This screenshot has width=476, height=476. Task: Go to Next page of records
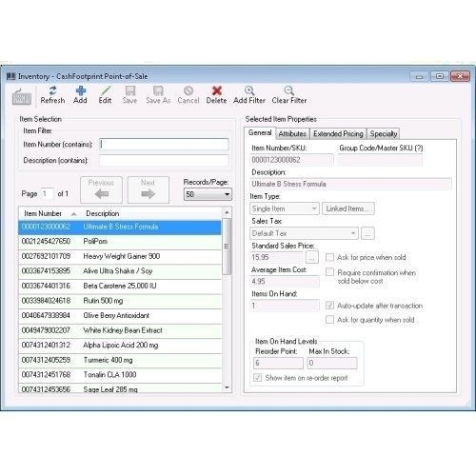point(148,189)
